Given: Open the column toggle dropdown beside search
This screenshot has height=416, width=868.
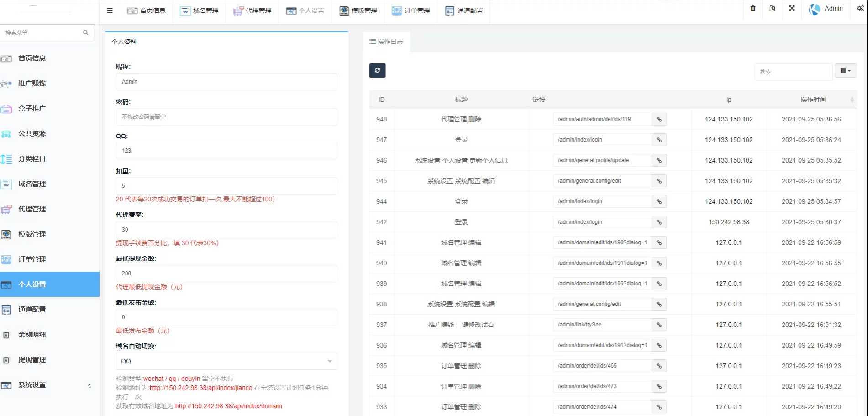Looking at the screenshot, I should coord(845,71).
